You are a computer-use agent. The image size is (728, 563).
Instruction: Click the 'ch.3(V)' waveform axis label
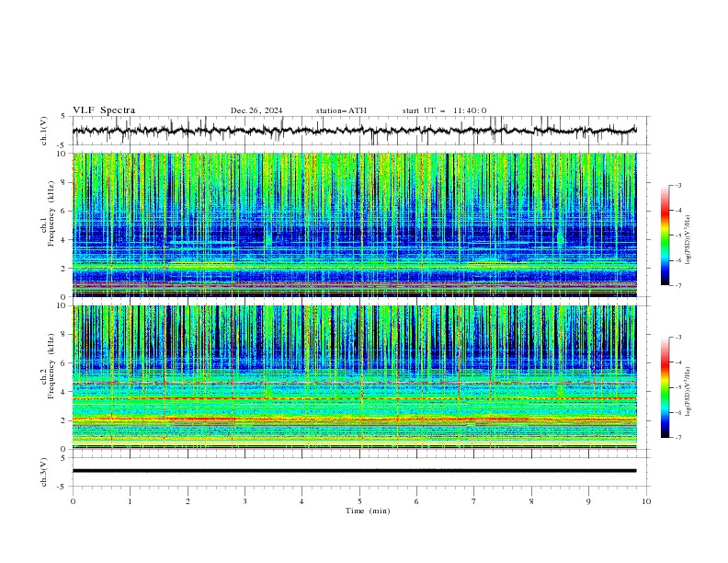pos(44,472)
